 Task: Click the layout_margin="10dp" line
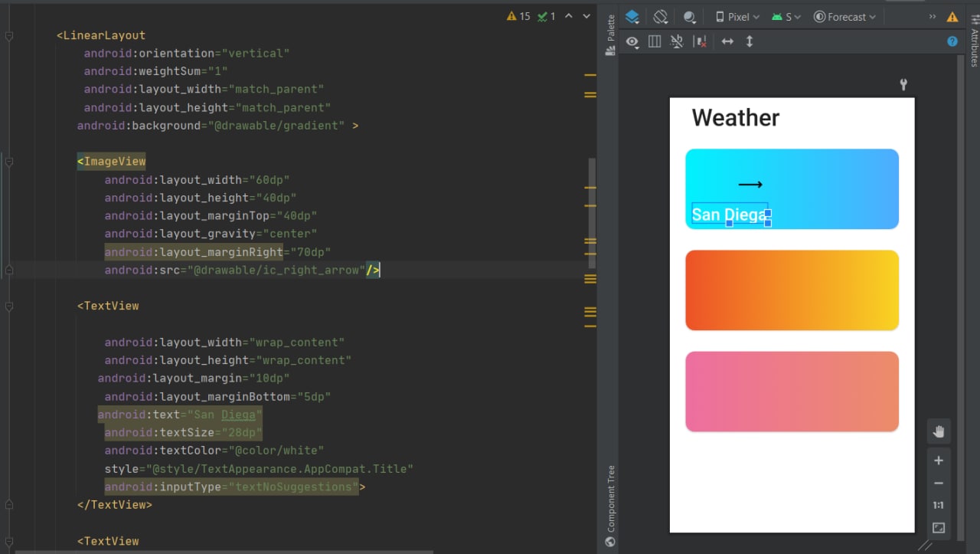pos(194,379)
